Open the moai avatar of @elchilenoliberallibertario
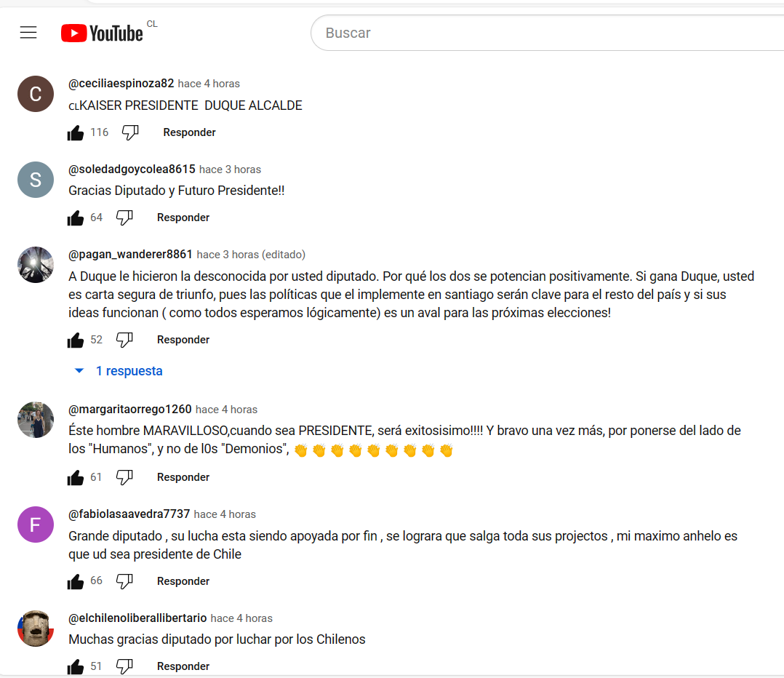 pyautogui.click(x=36, y=629)
